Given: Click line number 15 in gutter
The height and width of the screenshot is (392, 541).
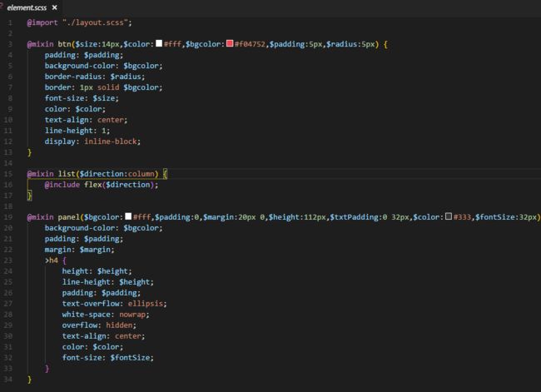Looking at the screenshot, I should pos(8,174).
